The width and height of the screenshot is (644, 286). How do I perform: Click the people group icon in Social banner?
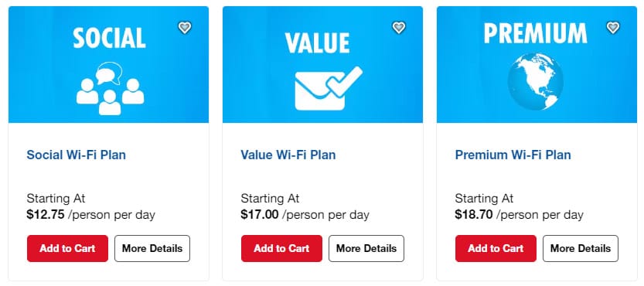(110, 97)
